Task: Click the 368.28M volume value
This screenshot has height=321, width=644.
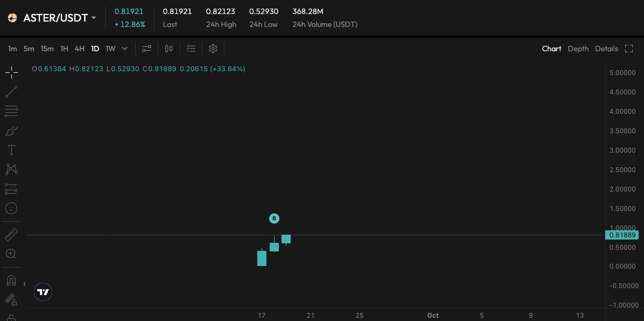Action: tap(308, 11)
